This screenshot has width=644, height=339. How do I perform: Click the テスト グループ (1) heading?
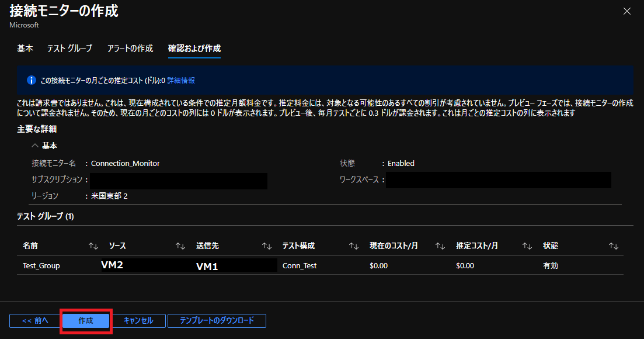click(x=45, y=216)
